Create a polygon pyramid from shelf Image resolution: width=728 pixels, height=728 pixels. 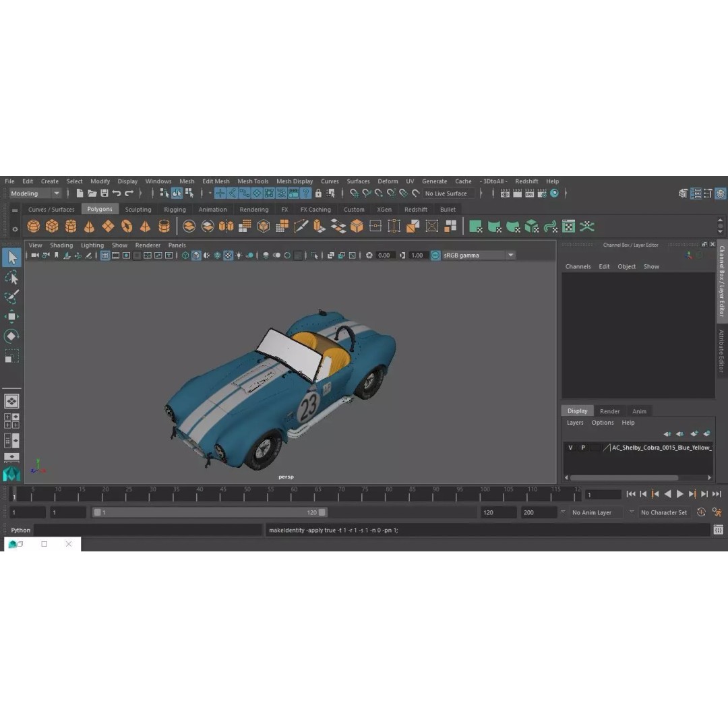(x=146, y=226)
